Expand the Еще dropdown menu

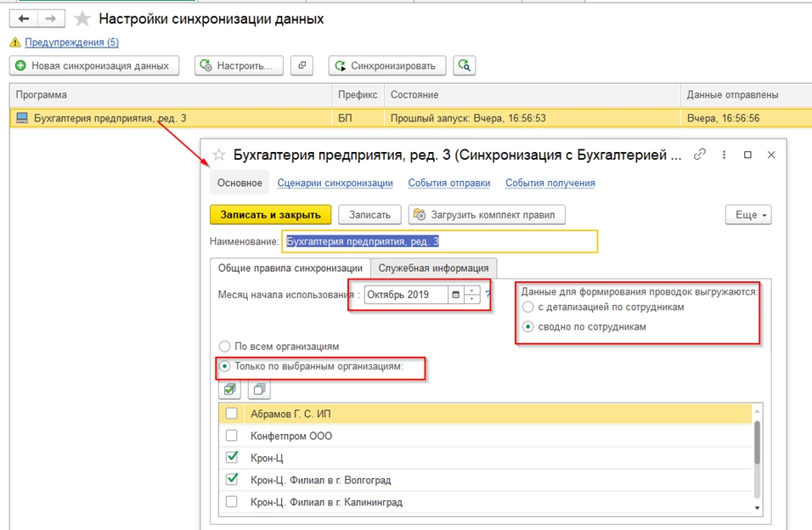point(747,215)
